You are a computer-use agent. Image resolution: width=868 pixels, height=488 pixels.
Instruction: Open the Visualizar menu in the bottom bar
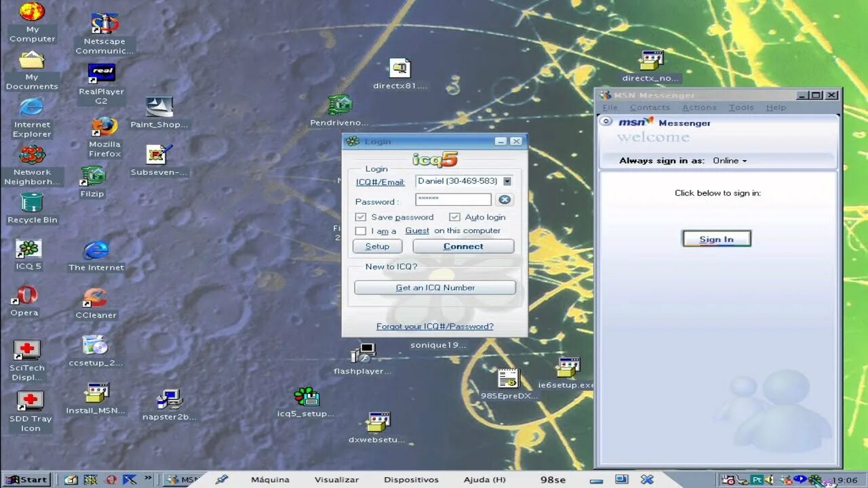[336, 479]
